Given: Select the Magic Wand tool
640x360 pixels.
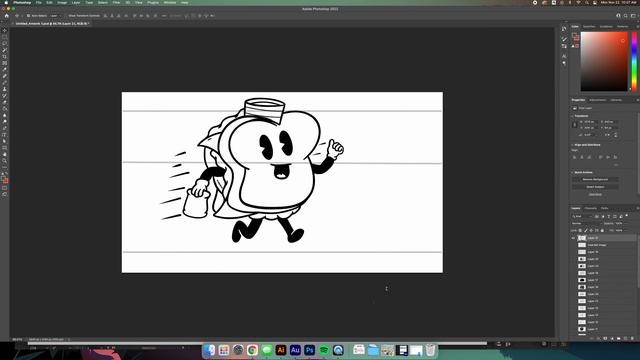Looking at the screenshot, I should pyautogui.click(x=4, y=50).
